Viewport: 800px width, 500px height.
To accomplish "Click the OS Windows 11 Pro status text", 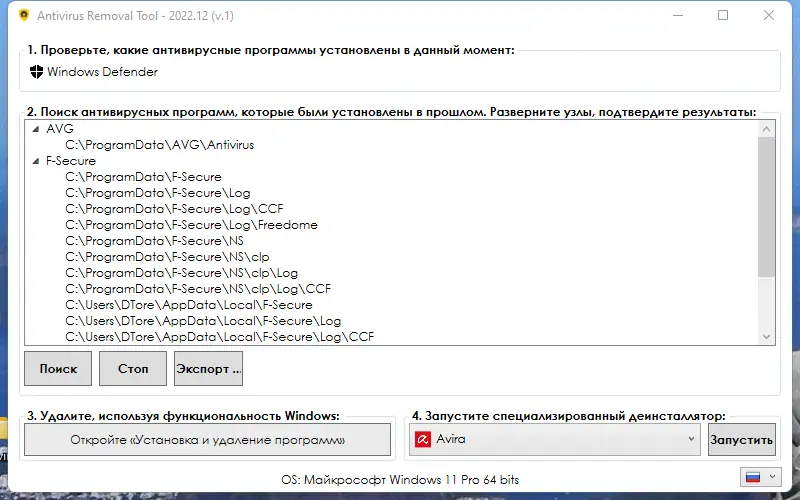I will click(400, 480).
